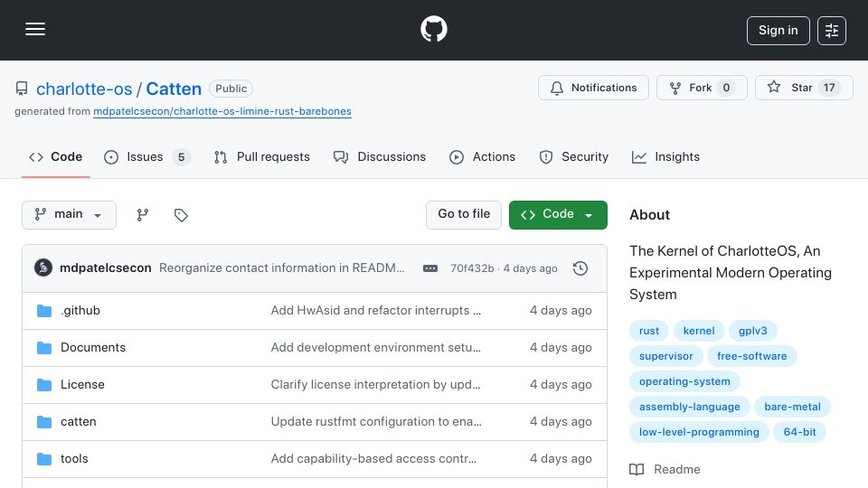Click the fork icon in Fork button
This screenshot has height=488, width=868.
pyautogui.click(x=675, y=88)
